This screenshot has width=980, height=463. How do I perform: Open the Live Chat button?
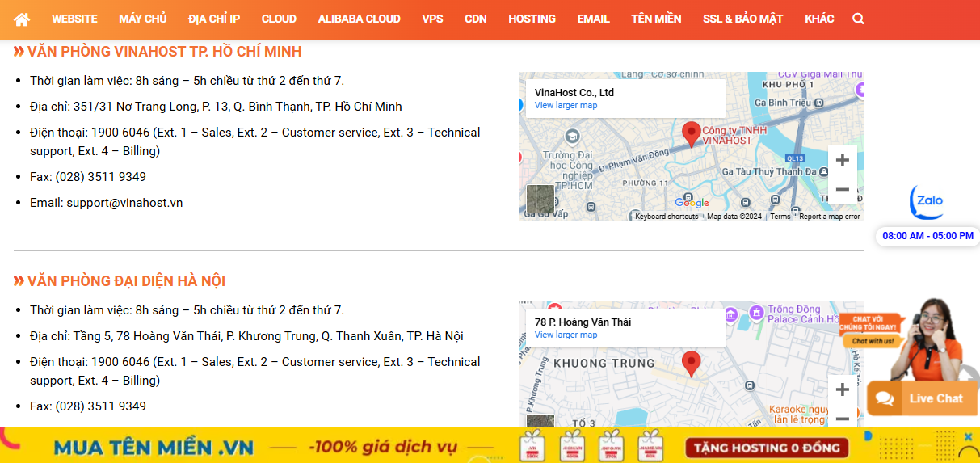click(x=922, y=398)
